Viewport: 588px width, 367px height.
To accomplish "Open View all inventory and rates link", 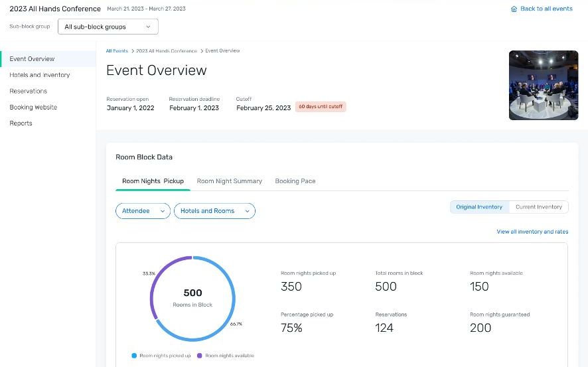I will click(x=532, y=232).
